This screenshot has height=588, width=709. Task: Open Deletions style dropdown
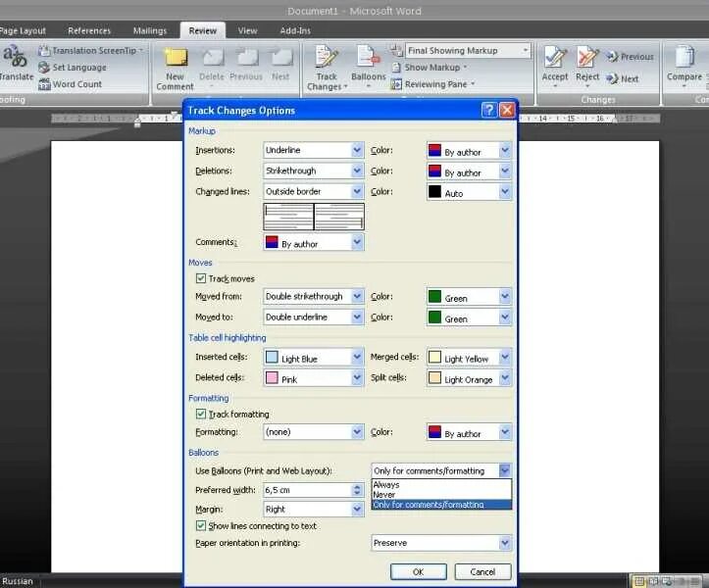(314, 171)
